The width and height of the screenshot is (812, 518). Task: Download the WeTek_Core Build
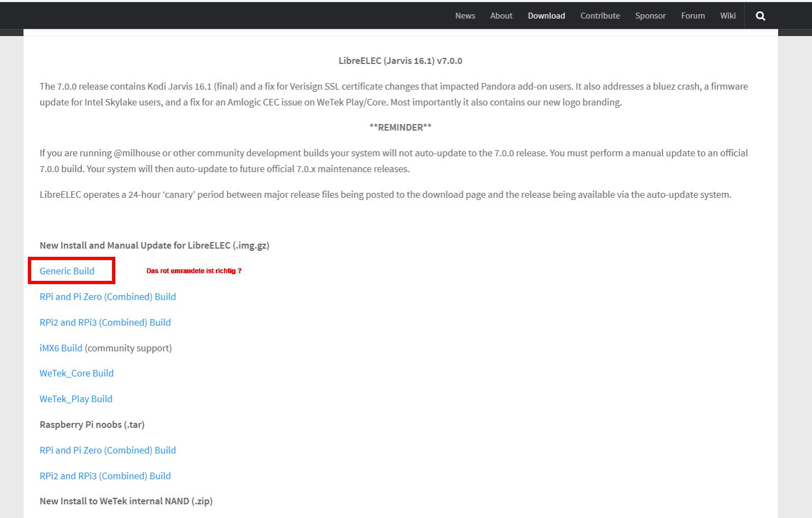tap(77, 373)
